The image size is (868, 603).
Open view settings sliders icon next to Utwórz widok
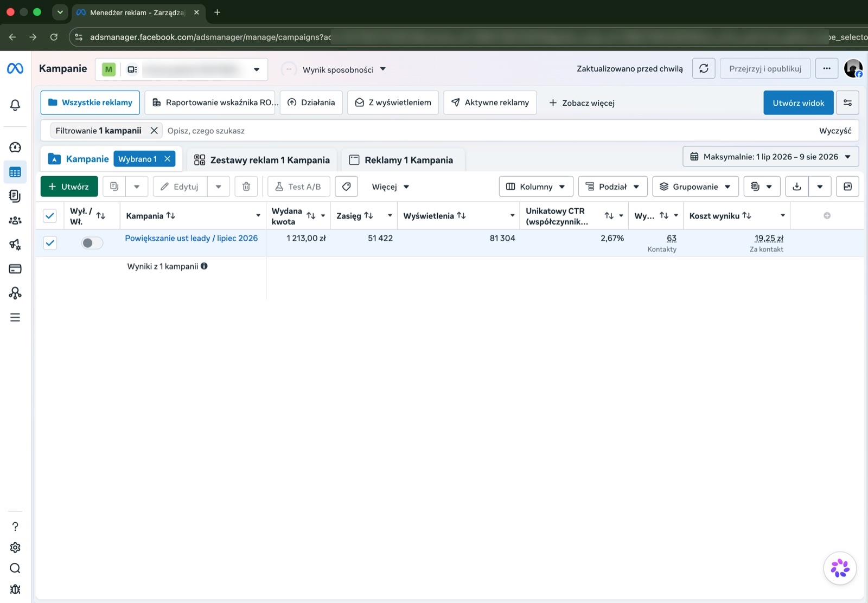point(847,102)
